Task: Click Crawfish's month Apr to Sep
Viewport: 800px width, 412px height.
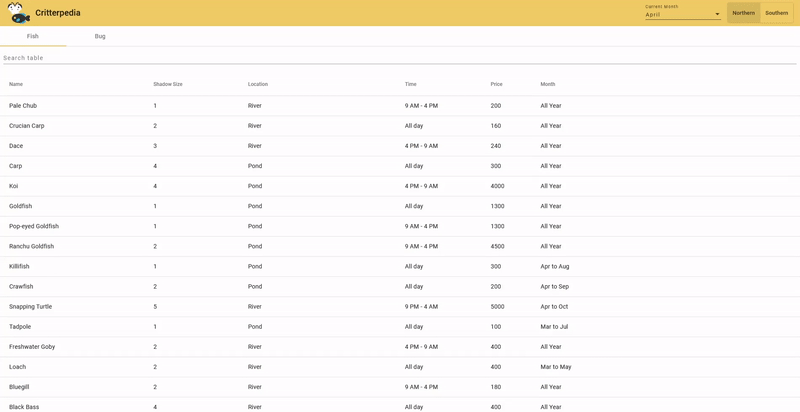Action: (x=555, y=287)
